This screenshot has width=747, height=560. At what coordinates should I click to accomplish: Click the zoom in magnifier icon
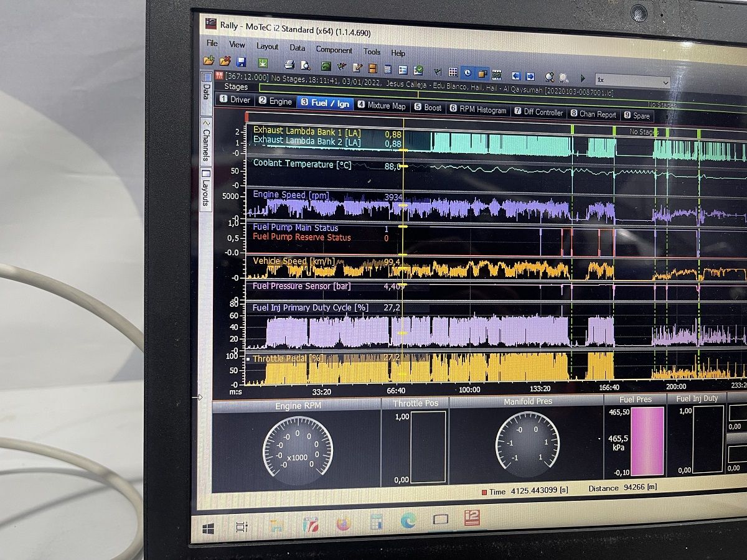pyautogui.click(x=550, y=77)
